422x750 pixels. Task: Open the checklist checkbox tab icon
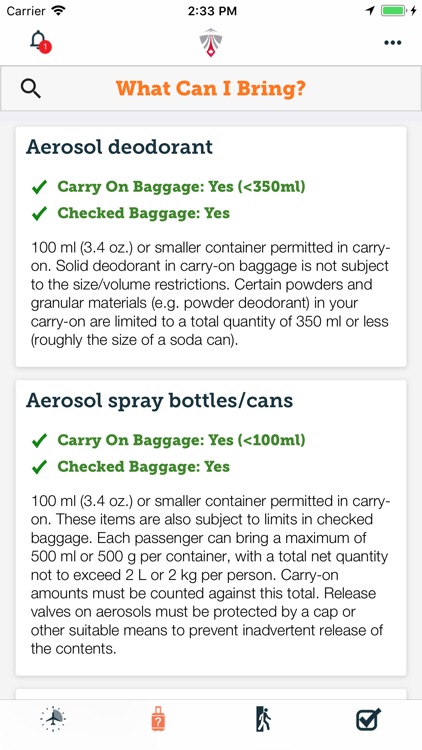pos(368,718)
